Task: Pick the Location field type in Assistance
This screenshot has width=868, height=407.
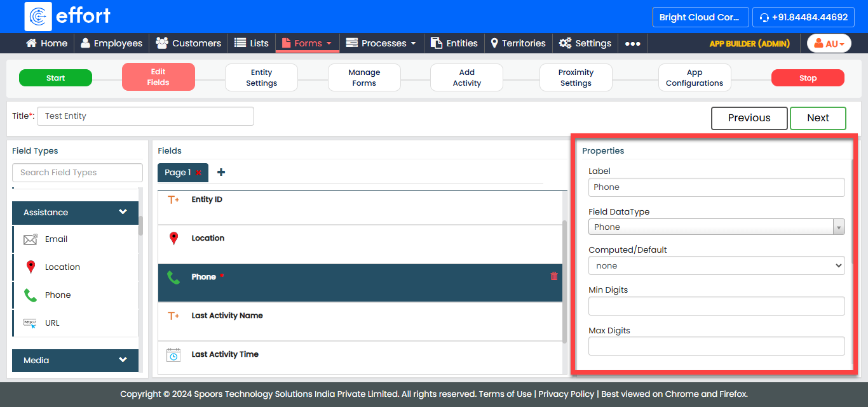Action: [x=62, y=267]
